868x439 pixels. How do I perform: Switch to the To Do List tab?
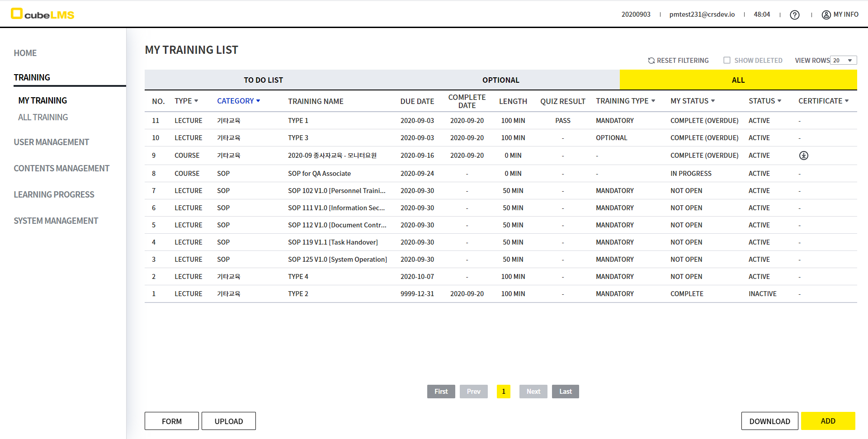(x=263, y=80)
